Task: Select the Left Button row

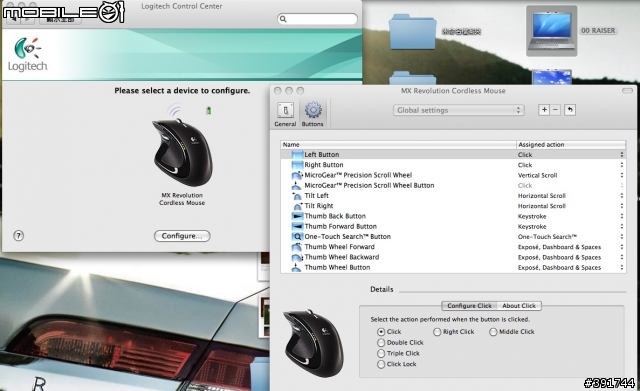Action: [453, 155]
